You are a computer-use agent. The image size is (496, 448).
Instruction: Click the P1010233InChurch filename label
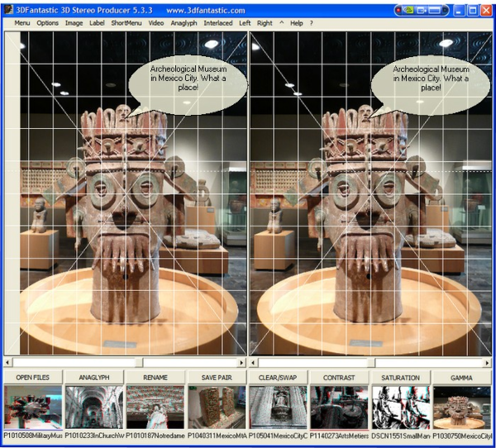[94, 436]
